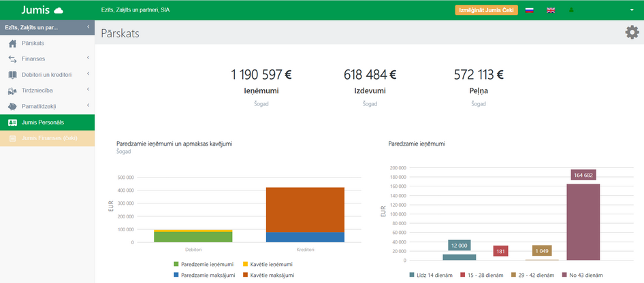Image resolution: width=644 pixels, height=283 pixels.
Task: Open the user account dropdown arrow
Action: 632,10
